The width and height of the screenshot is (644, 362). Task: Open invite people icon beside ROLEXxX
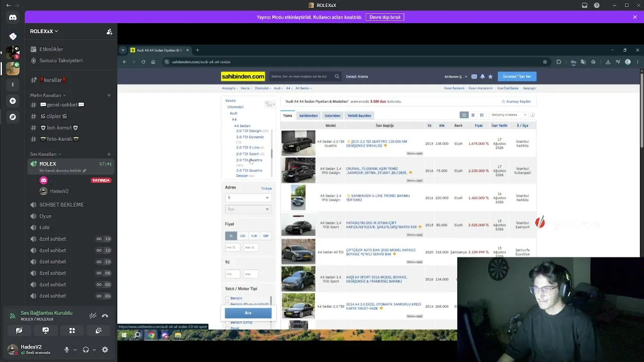pyautogui.click(x=109, y=31)
